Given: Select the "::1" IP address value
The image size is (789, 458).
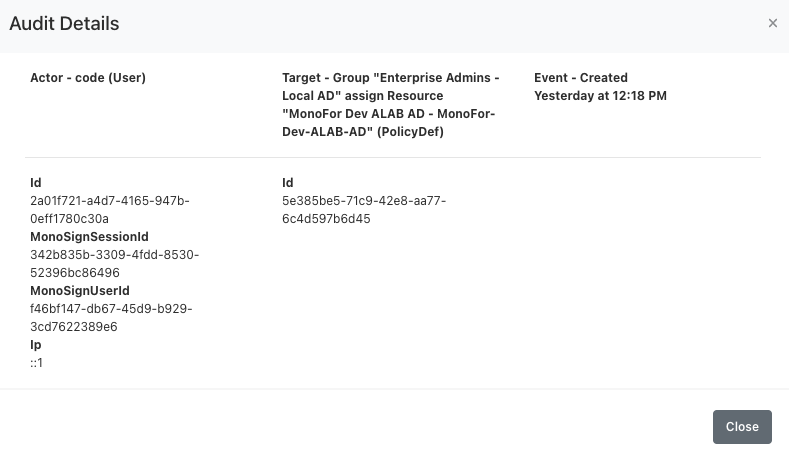Looking at the screenshot, I should pos(37,363).
